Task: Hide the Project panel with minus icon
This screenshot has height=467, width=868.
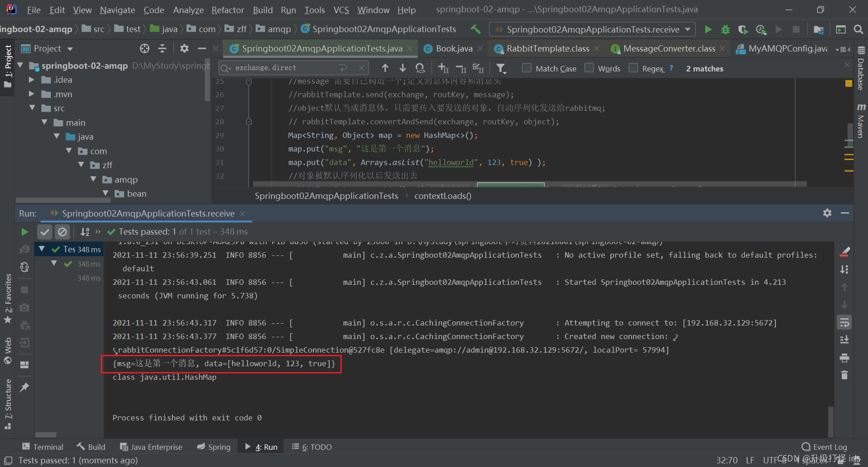Action: (202, 48)
